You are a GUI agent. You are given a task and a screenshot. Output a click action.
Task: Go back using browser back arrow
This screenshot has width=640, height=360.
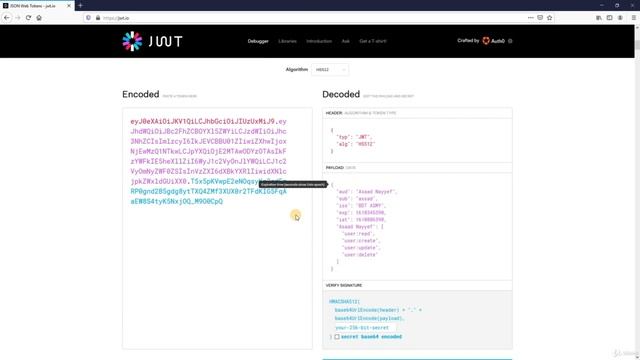tap(7, 18)
